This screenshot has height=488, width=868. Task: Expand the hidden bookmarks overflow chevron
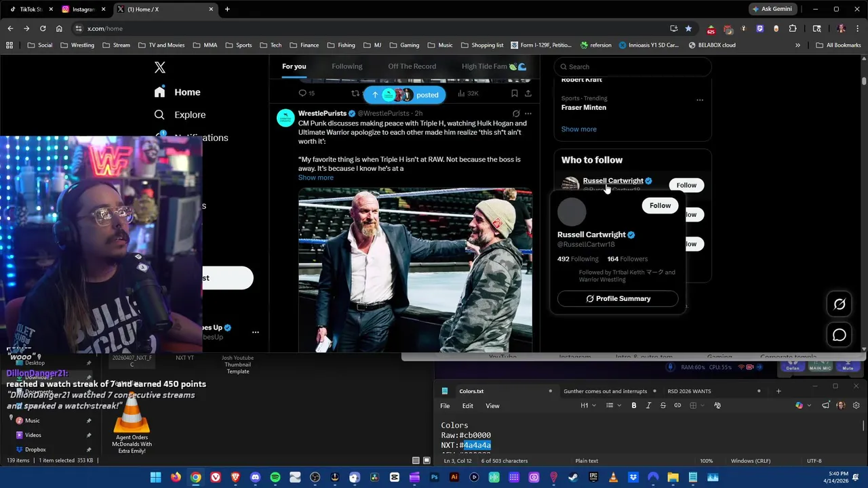pos(797,45)
